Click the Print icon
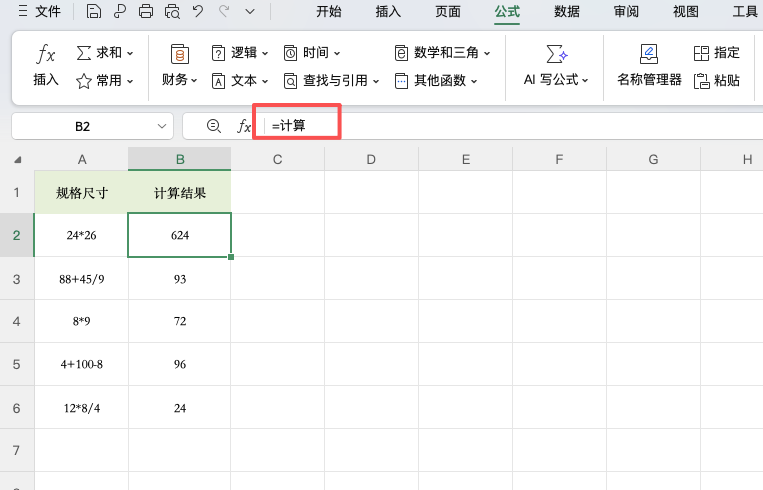Image resolution: width=763 pixels, height=490 pixels. tap(145, 11)
